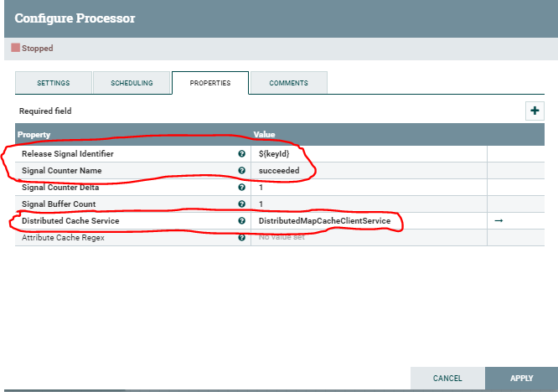Click the Distributed Cache Service property label
This screenshot has width=558, height=392.
tap(70, 220)
